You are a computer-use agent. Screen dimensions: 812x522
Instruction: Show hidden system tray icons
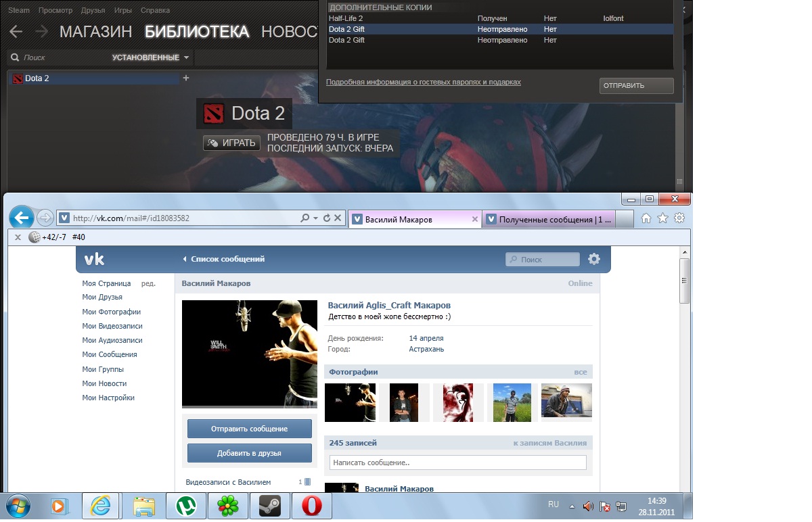(x=571, y=506)
